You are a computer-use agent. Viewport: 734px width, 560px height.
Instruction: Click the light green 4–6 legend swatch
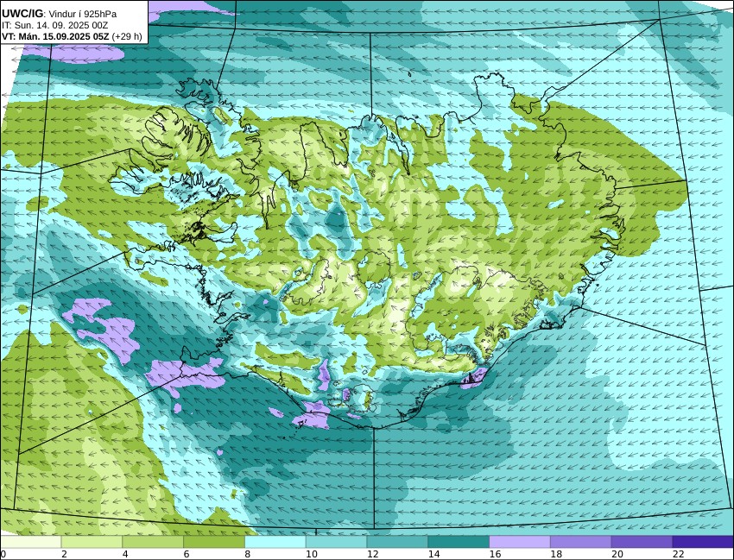tap(153, 542)
